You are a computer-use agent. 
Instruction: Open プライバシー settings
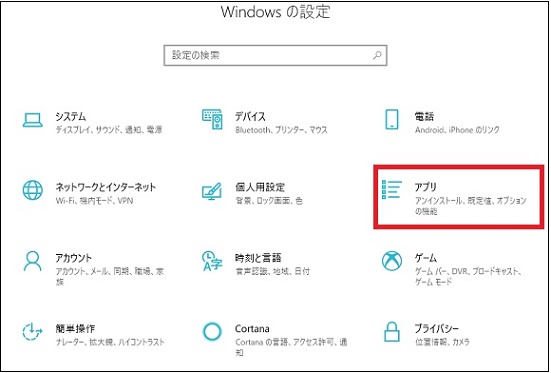click(x=436, y=328)
